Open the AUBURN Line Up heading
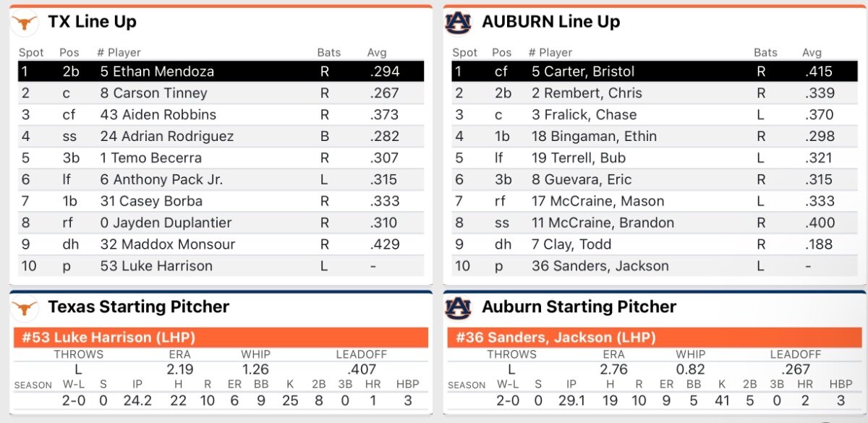 [x=550, y=22]
